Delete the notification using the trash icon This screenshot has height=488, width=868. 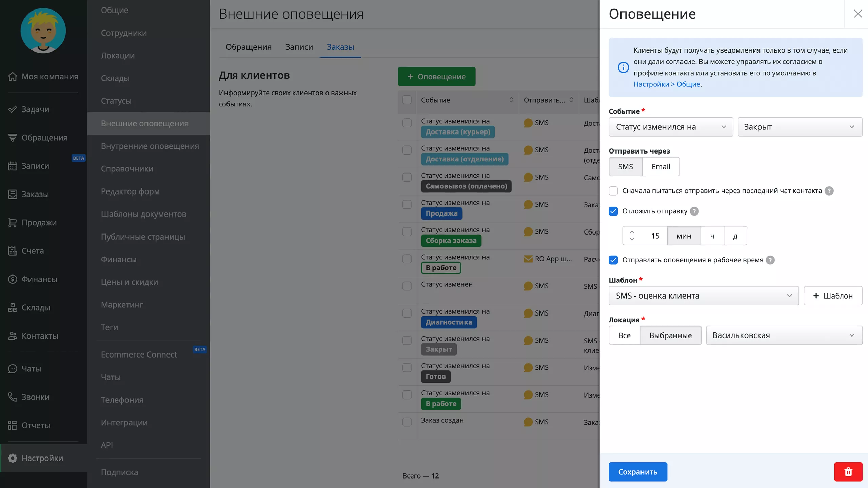(848, 472)
